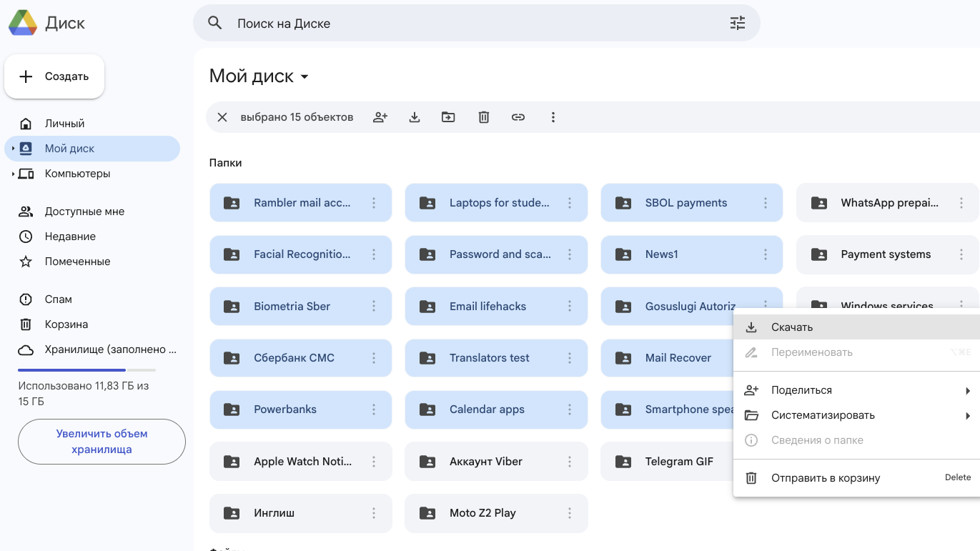The height and width of the screenshot is (551, 980).
Task: Click the storage usage progress bar
Action: click(x=86, y=370)
